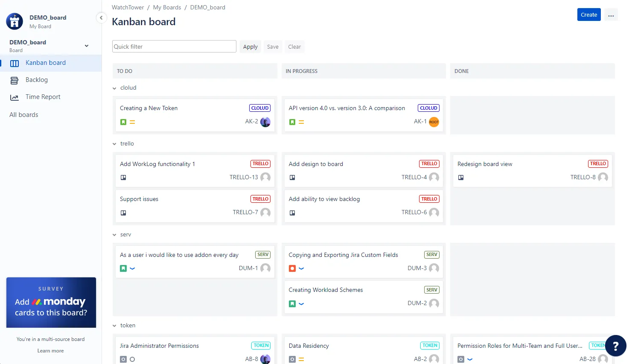Click the TOKEN label on AB-8 card

[261, 346]
